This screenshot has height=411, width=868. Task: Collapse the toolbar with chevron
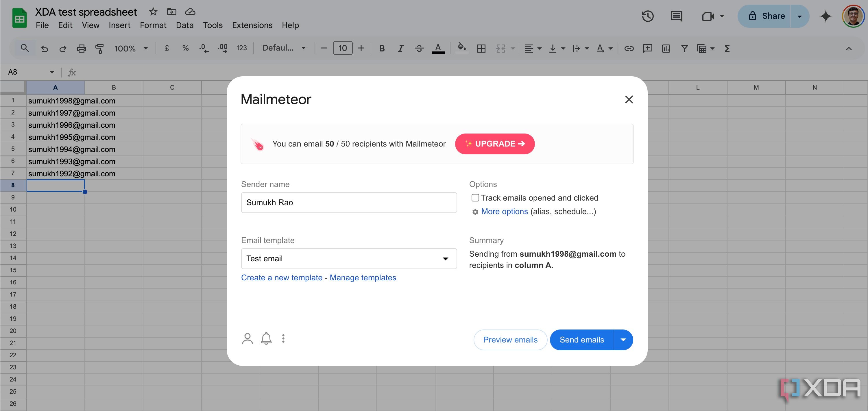point(848,49)
